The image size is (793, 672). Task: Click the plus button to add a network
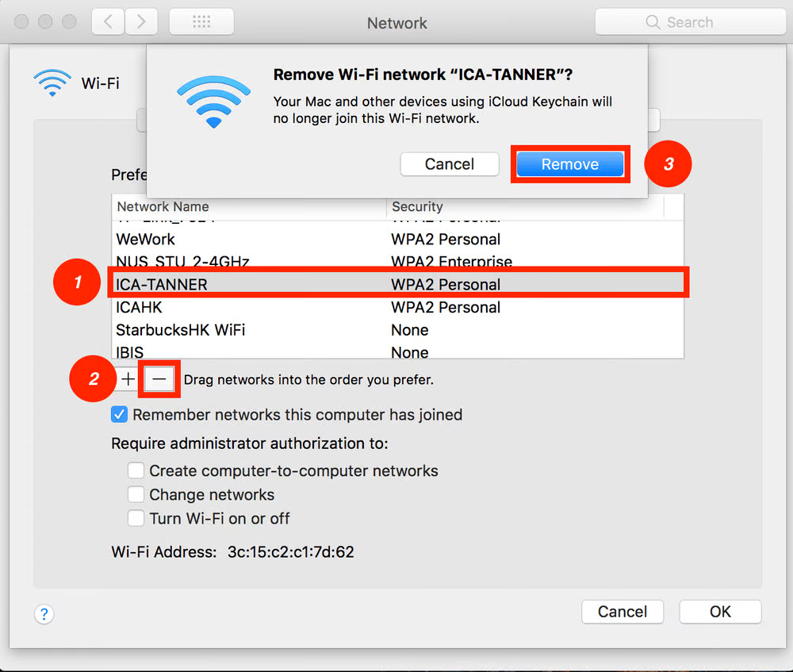[128, 379]
